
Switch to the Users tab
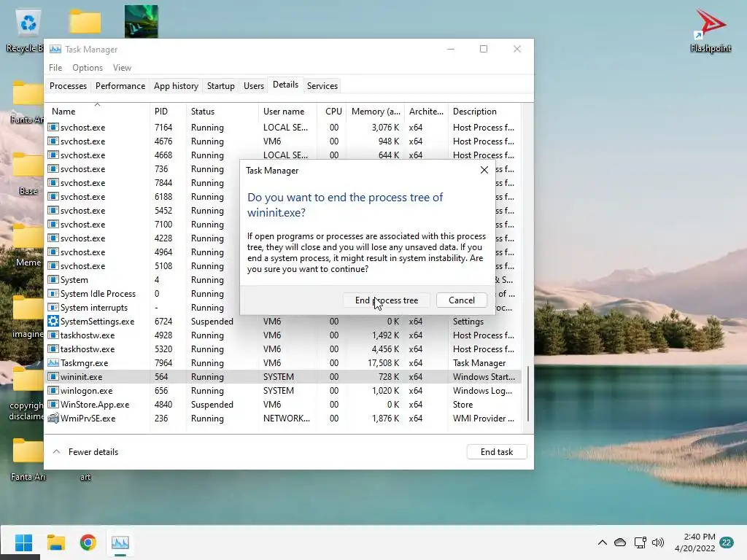point(253,86)
